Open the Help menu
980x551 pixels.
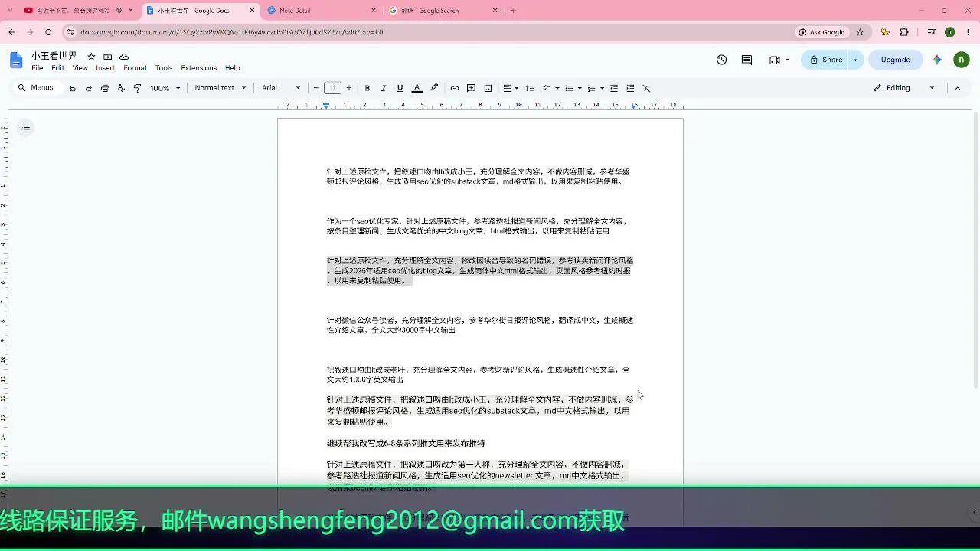point(233,68)
